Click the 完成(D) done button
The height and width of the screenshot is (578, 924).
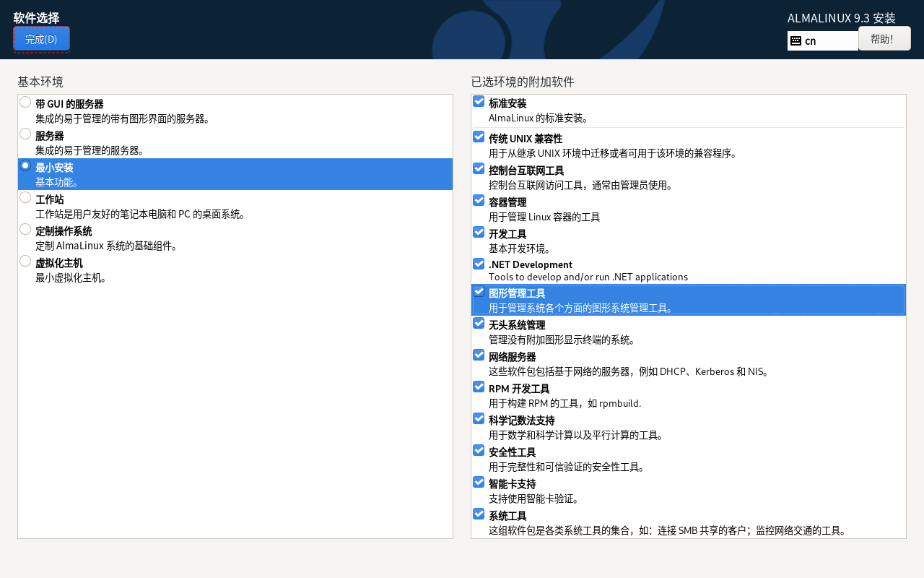tap(41, 39)
